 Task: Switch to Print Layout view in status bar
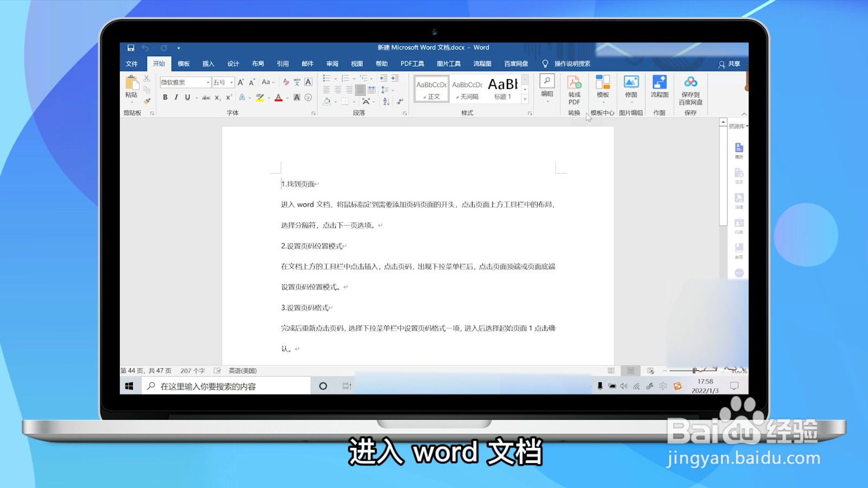(630, 371)
